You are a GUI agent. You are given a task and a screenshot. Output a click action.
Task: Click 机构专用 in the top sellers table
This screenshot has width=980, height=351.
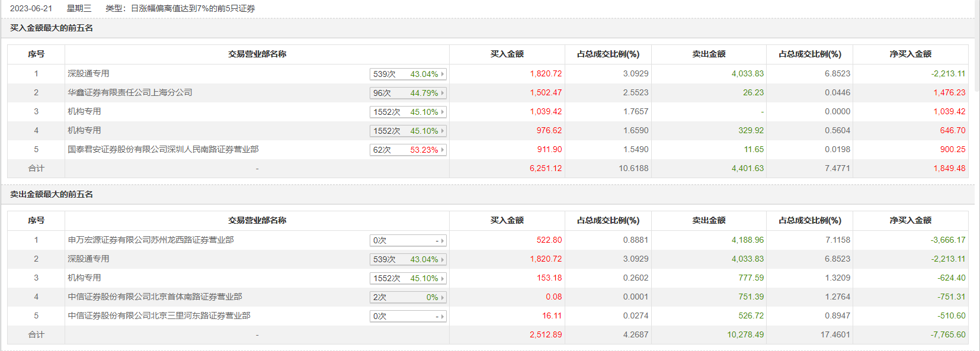tap(84, 278)
